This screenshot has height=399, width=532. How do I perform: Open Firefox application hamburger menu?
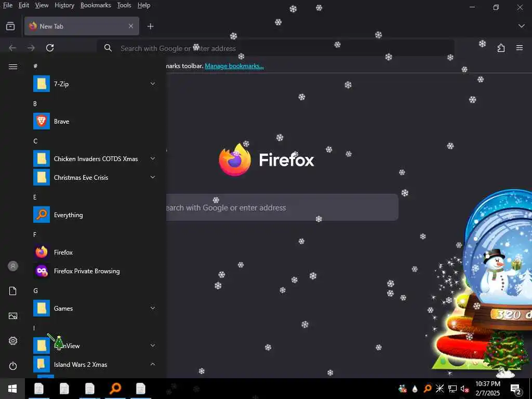(x=520, y=48)
